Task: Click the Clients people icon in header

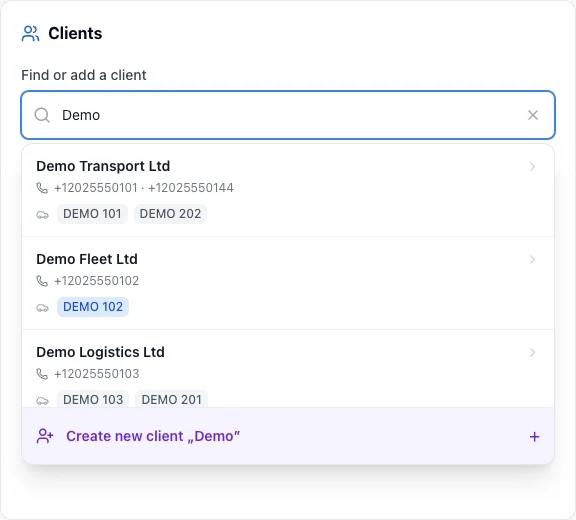Action: [x=30, y=33]
